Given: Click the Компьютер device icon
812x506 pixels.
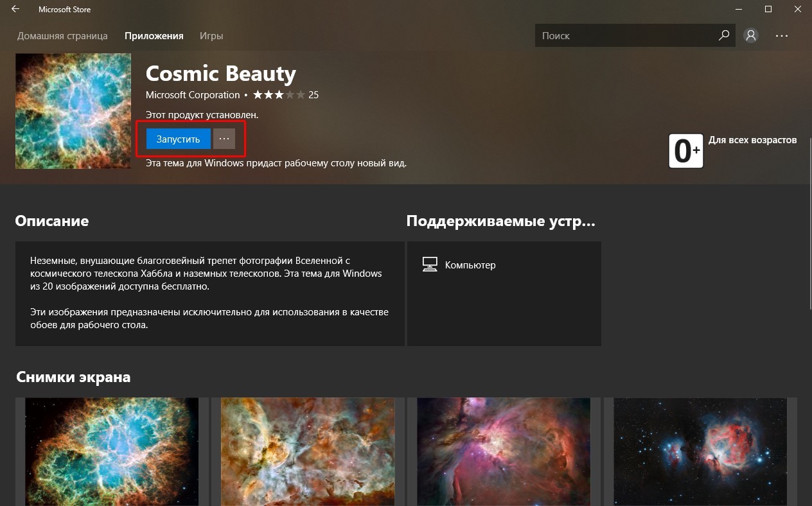Looking at the screenshot, I should 430,265.
